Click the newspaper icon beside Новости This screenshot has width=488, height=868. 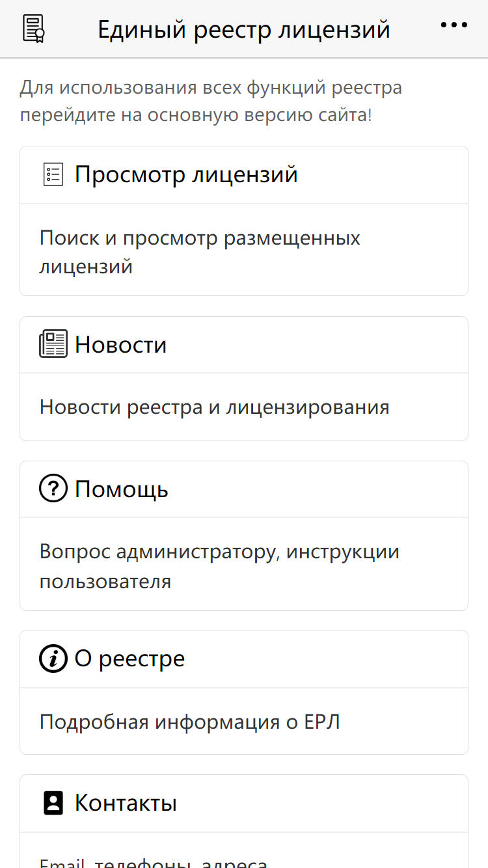pos(53,344)
